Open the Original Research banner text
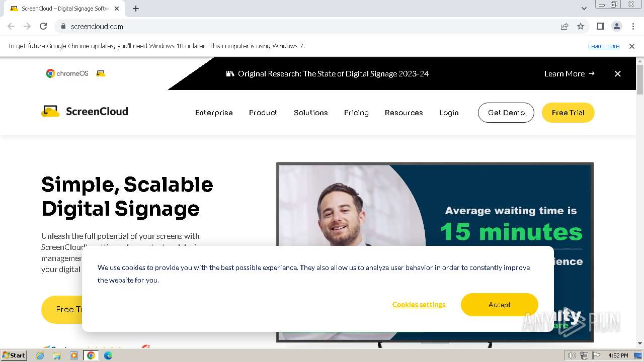Viewport: 644px width, 362px height. coord(333,73)
